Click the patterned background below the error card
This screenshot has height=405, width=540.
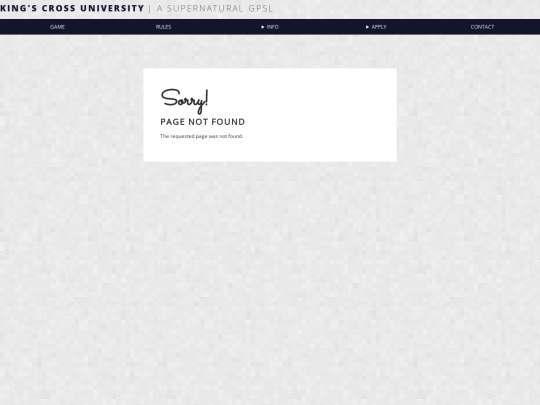point(270,276)
